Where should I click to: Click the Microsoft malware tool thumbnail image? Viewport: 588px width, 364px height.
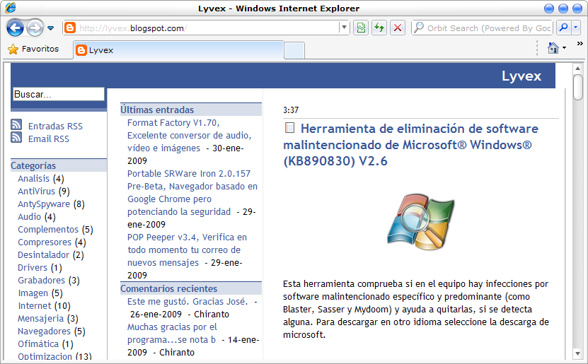(420, 223)
